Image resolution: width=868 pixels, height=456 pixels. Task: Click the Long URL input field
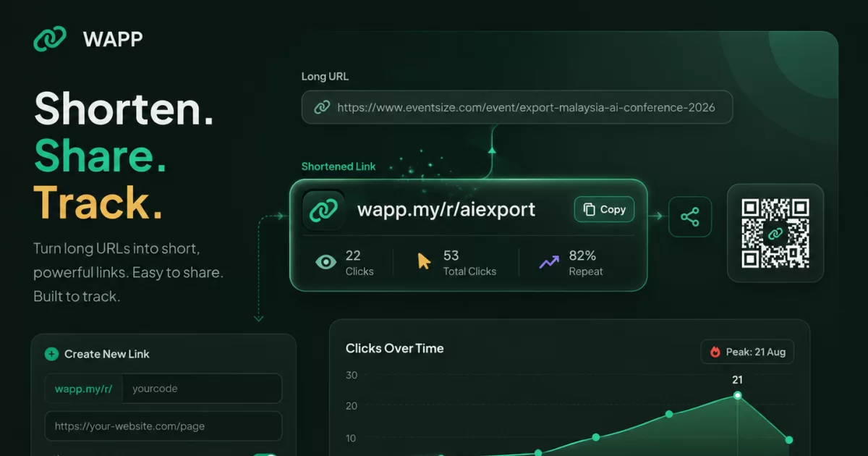pos(517,107)
